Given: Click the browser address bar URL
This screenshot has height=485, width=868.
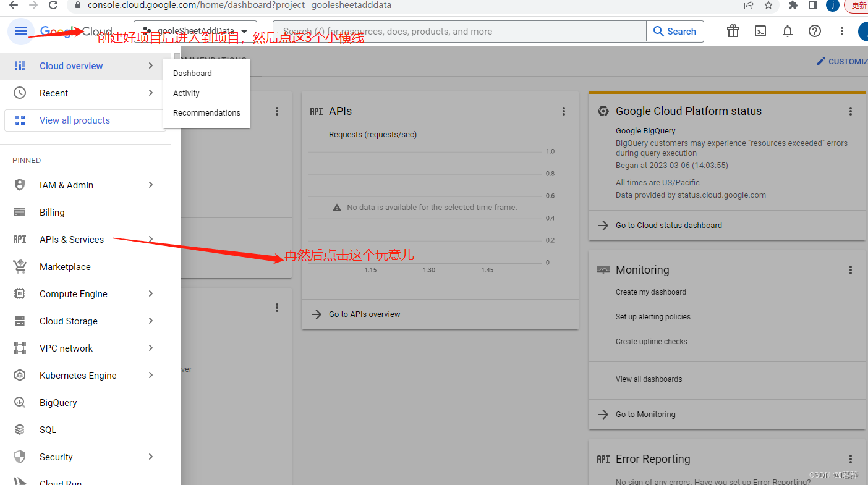Looking at the screenshot, I should point(239,5).
